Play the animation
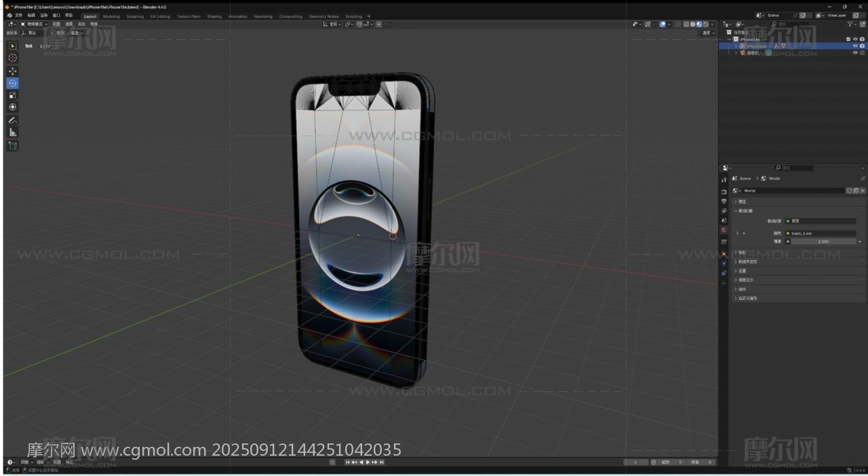Image resolution: width=868 pixels, height=476 pixels. 368,462
